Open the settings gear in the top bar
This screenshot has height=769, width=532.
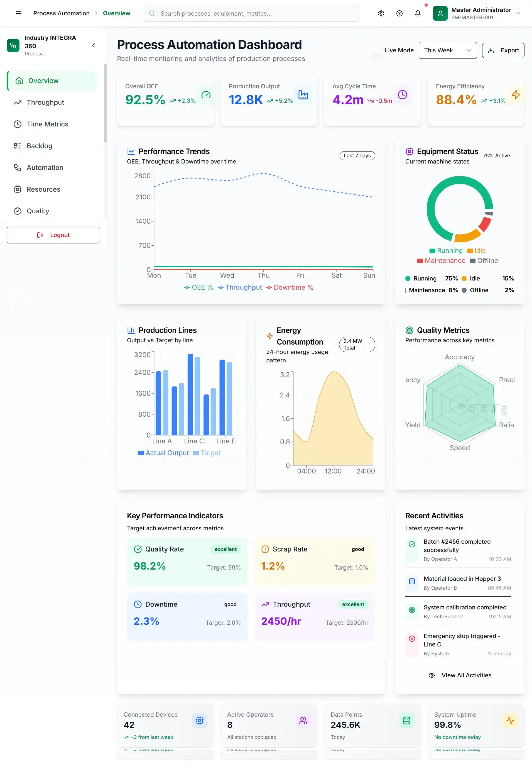(381, 13)
